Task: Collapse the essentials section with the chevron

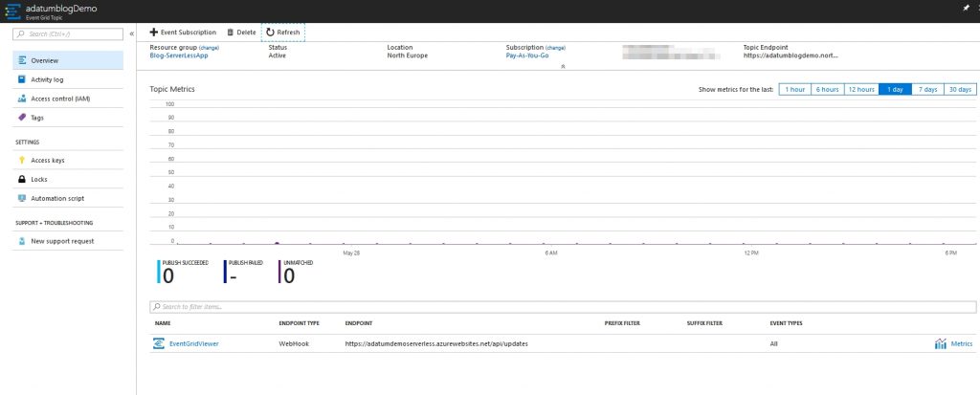Action: pos(563,66)
